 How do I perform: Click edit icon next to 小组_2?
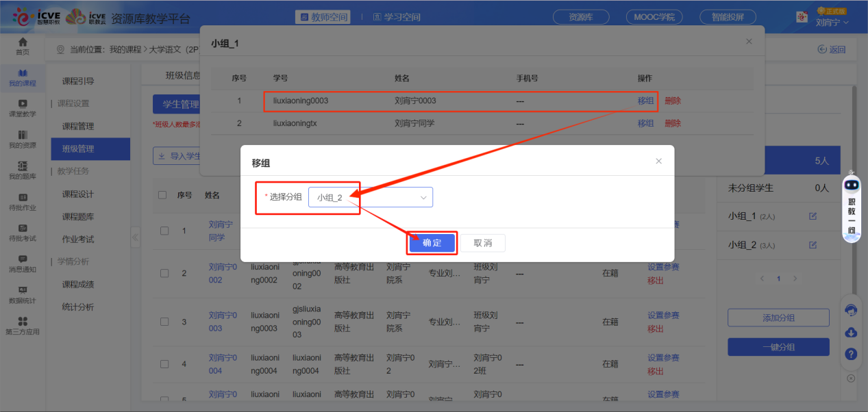[x=813, y=245]
